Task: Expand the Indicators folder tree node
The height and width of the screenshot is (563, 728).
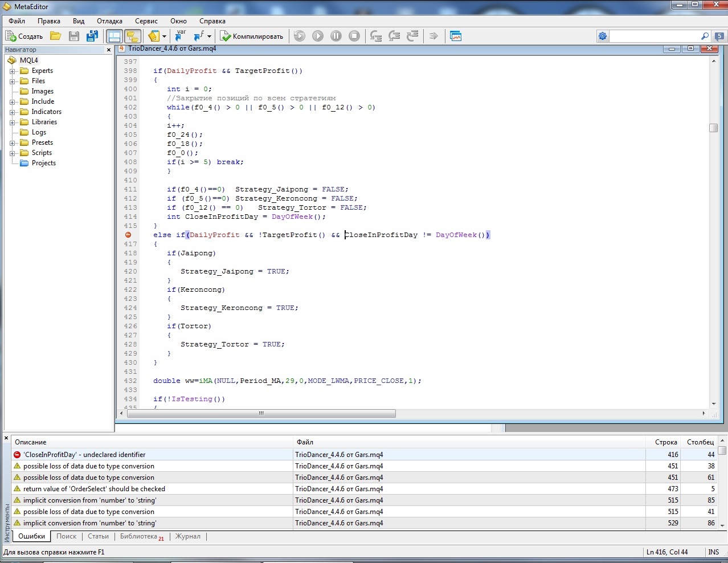Action: 13,112
